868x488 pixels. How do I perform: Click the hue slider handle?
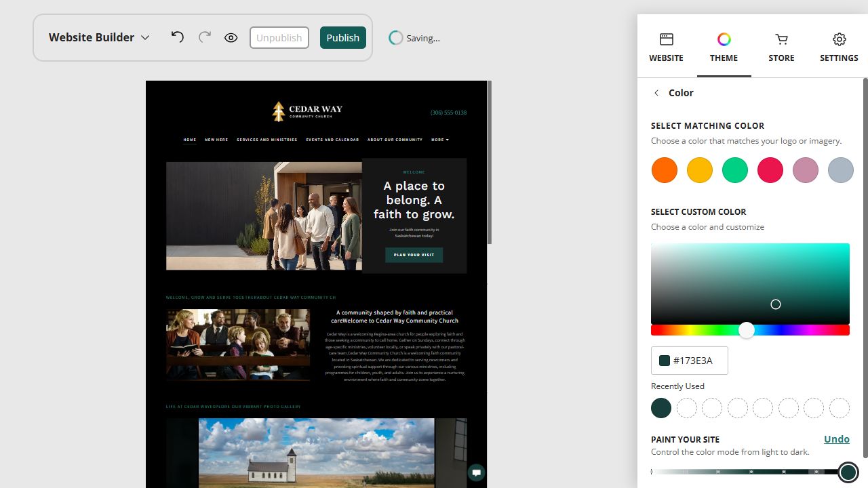pyautogui.click(x=747, y=330)
